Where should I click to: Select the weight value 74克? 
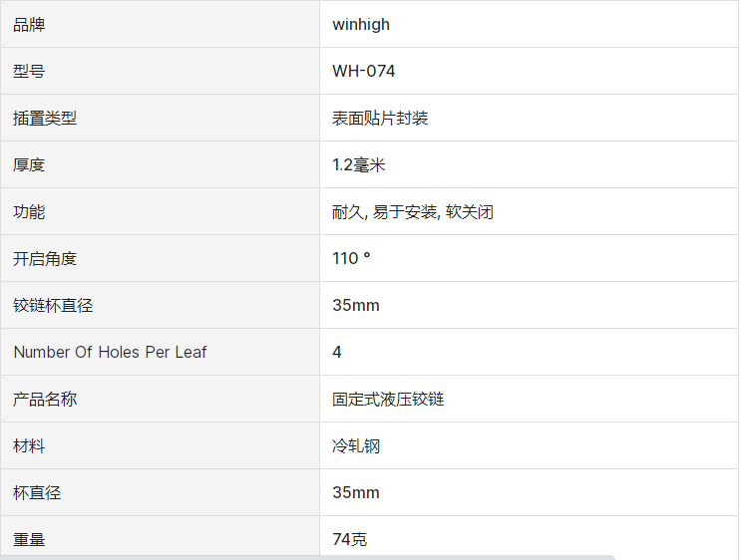tap(349, 540)
